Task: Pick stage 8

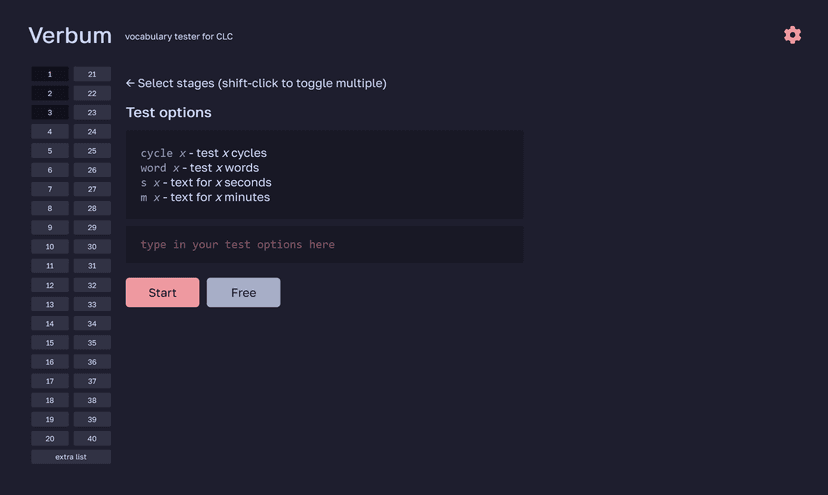Action: (x=50, y=208)
